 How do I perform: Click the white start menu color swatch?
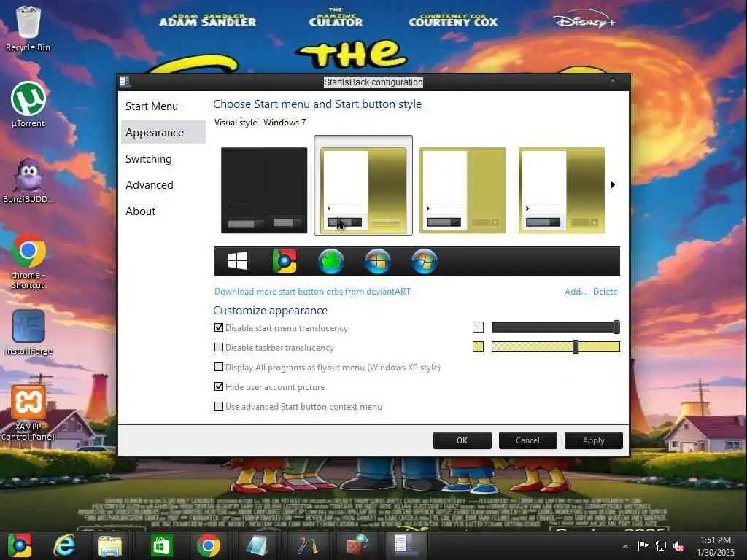[478, 327]
